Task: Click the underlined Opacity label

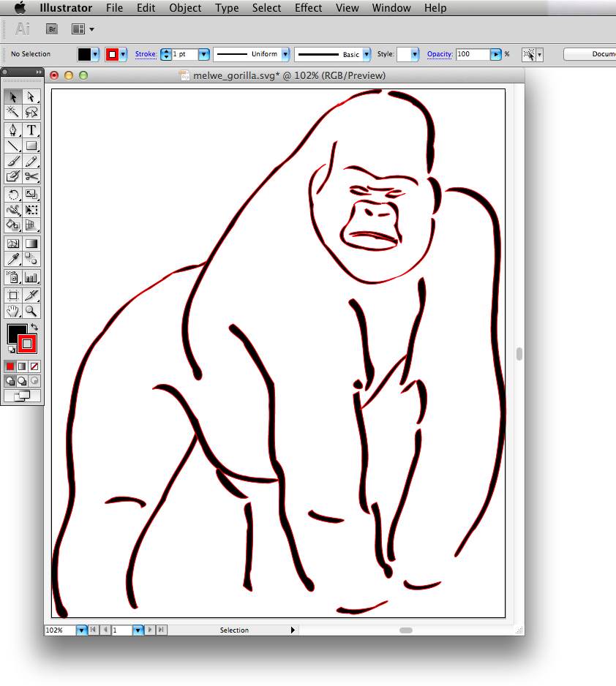Action: (439, 54)
